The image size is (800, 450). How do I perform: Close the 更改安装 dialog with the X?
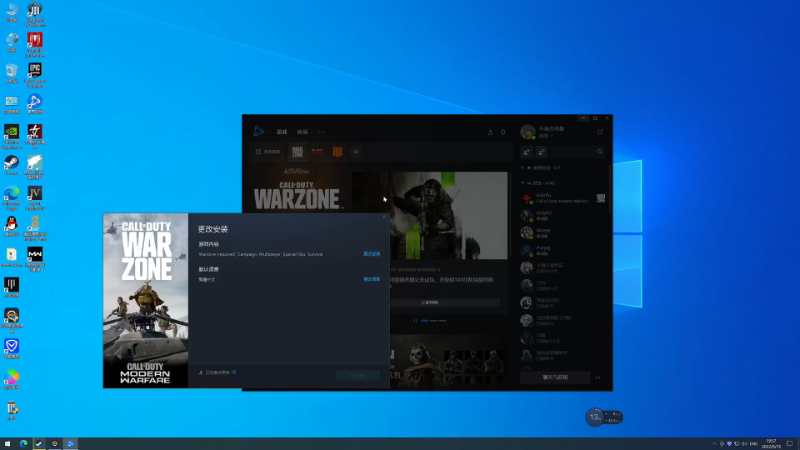(384, 217)
